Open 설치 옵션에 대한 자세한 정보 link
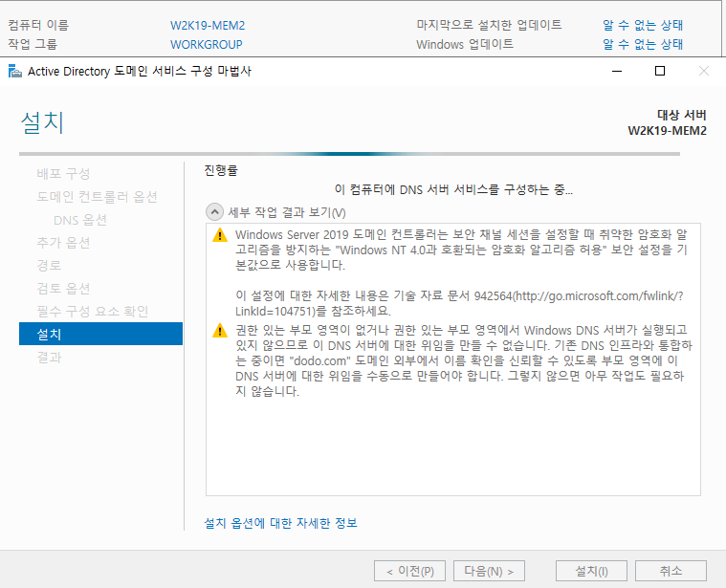The height and width of the screenshot is (588, 726). [280, 523]
